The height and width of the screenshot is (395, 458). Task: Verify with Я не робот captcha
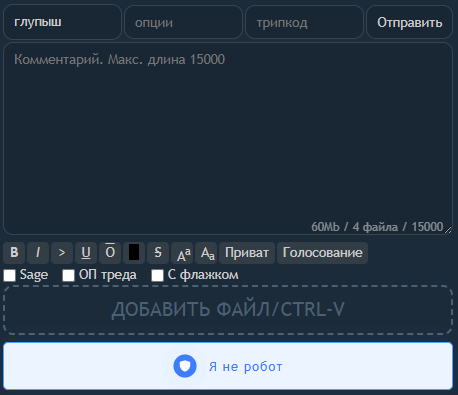[228, 366]
